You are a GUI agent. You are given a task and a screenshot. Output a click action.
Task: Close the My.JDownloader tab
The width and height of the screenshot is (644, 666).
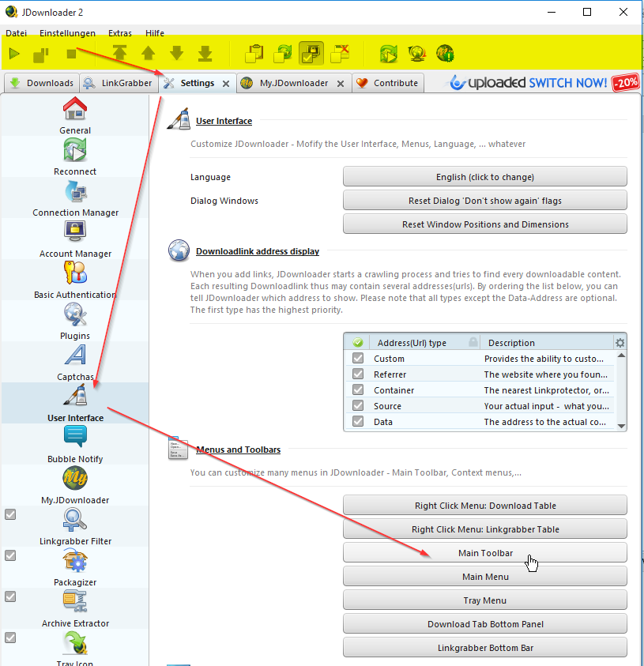(x=341, y=84)
